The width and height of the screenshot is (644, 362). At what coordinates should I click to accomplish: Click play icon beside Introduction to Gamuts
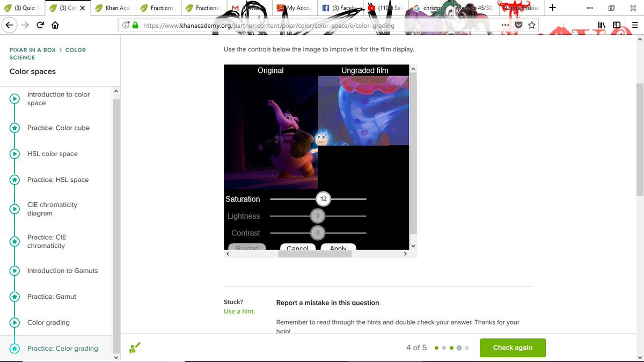[x=15, y=271]
